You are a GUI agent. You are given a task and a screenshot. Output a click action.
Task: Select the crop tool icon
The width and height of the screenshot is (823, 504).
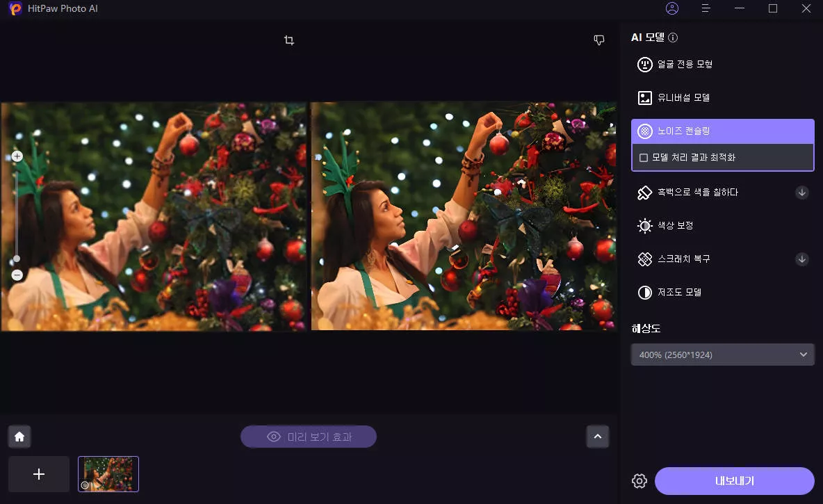[289, 40]
